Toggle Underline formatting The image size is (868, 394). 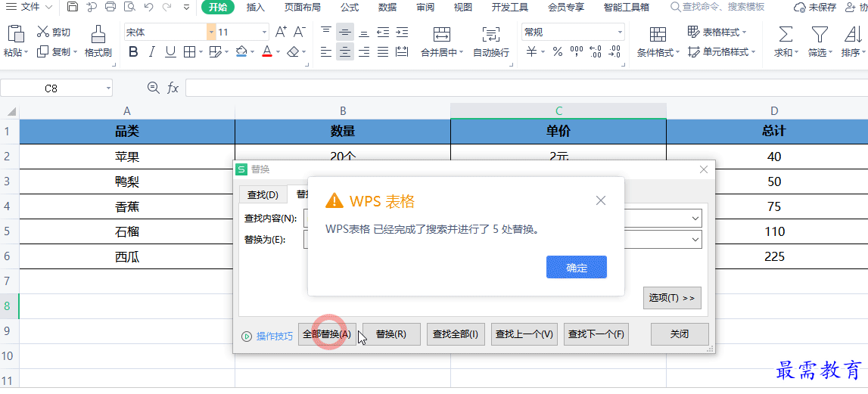coord(170,52)
